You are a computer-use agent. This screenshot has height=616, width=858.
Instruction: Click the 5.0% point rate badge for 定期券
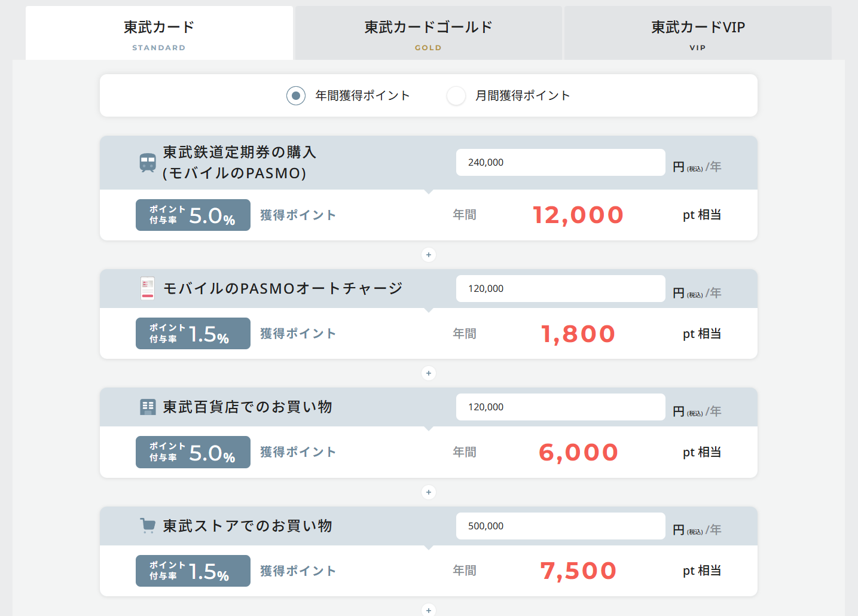(x=193, y=215)
